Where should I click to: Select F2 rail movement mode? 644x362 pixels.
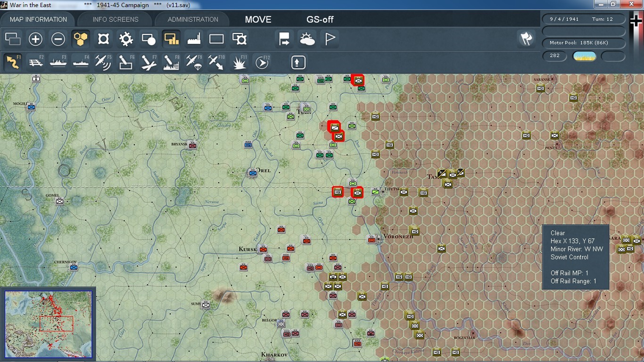tap(35, 62)
